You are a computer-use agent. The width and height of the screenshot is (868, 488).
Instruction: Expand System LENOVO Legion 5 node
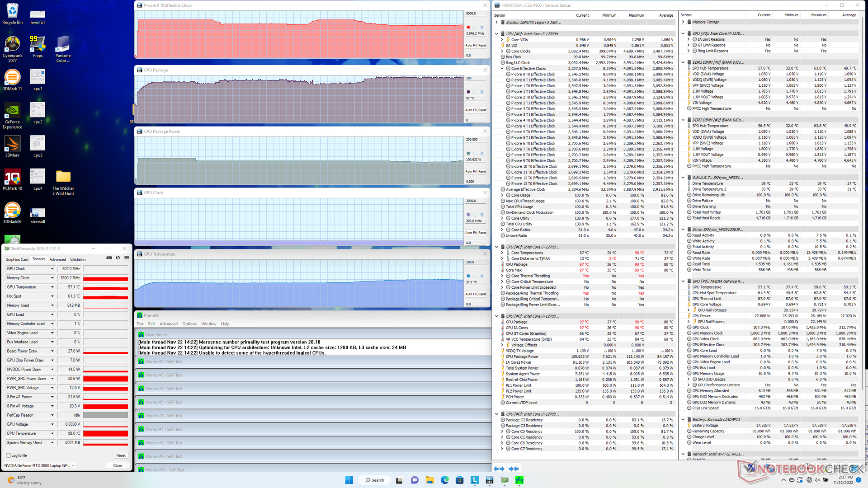497,22
